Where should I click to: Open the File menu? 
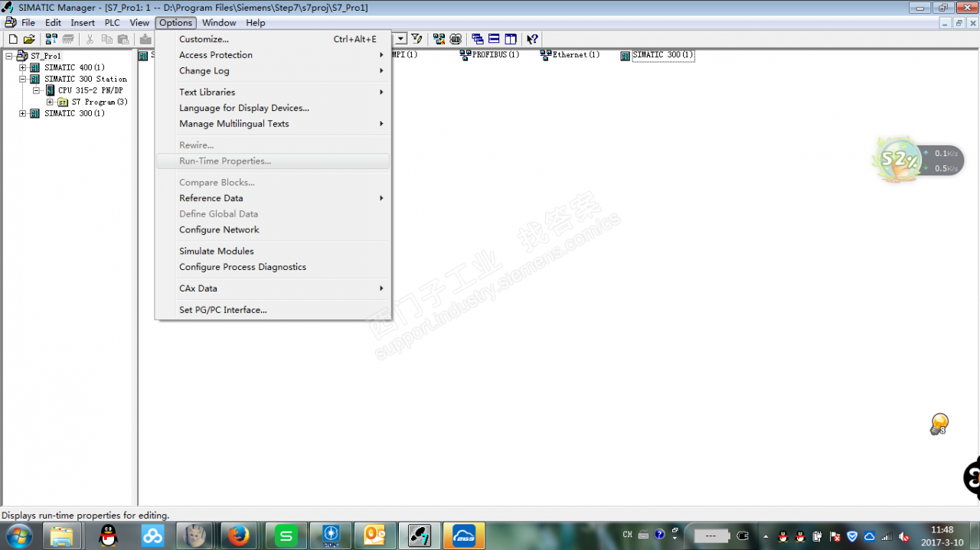[x=28, y=23]
